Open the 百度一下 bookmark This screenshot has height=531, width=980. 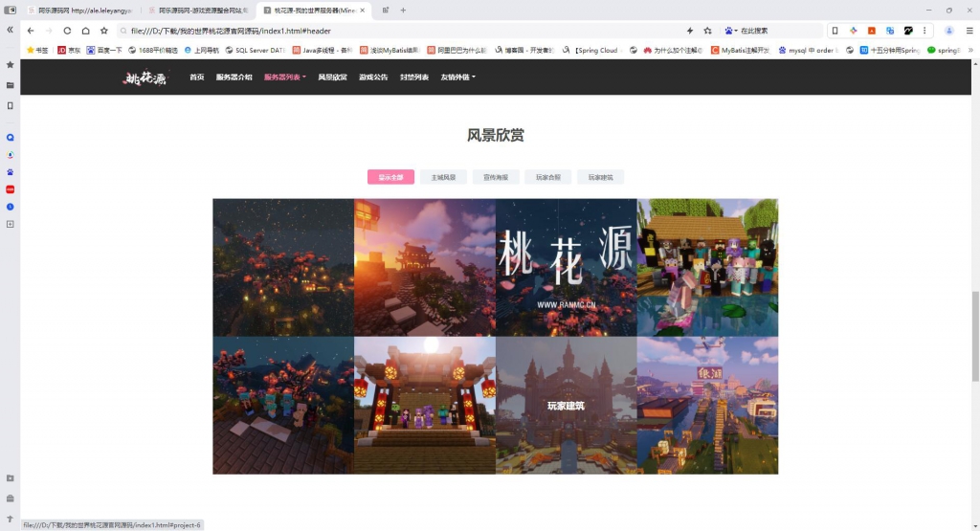[104, 50]
